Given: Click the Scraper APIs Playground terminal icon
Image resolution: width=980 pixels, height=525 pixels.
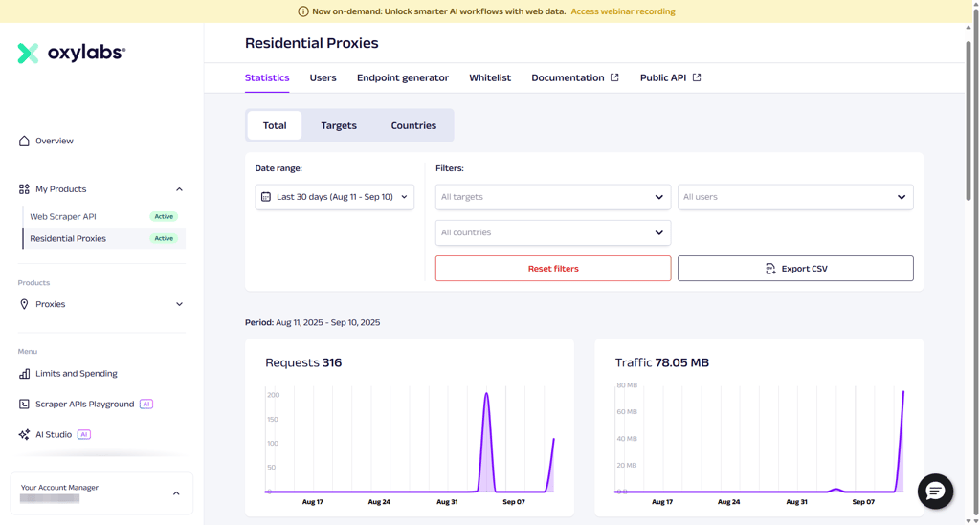Looking at the screenshot, I should 24,404.
